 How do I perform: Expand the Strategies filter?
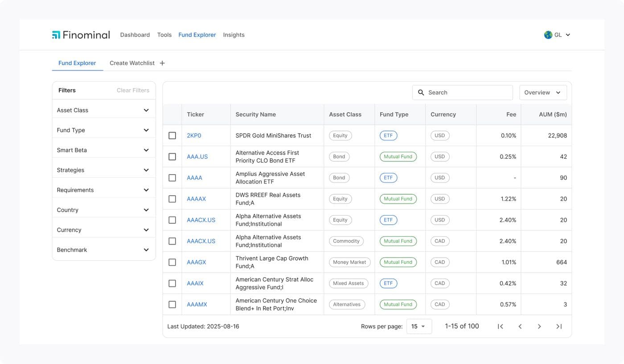click(x=104, y=170)
